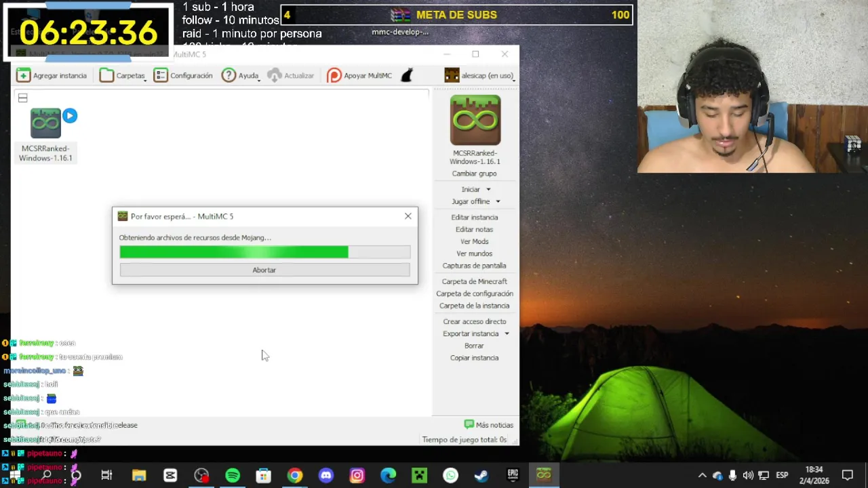Open WhatsApp from the taskbar

450,476
